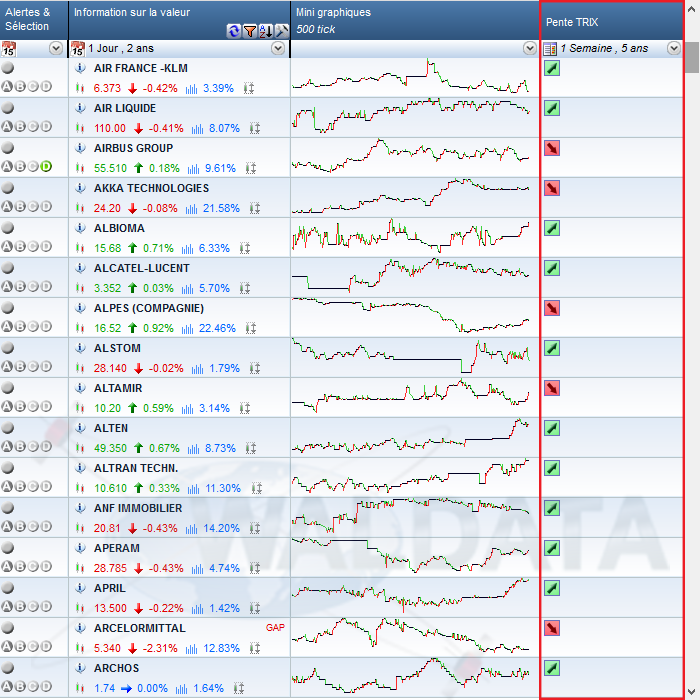700x700 pixels.
Task: Open ALCATEL-LUCENT stock name
Action: click(x=142, y=268)
